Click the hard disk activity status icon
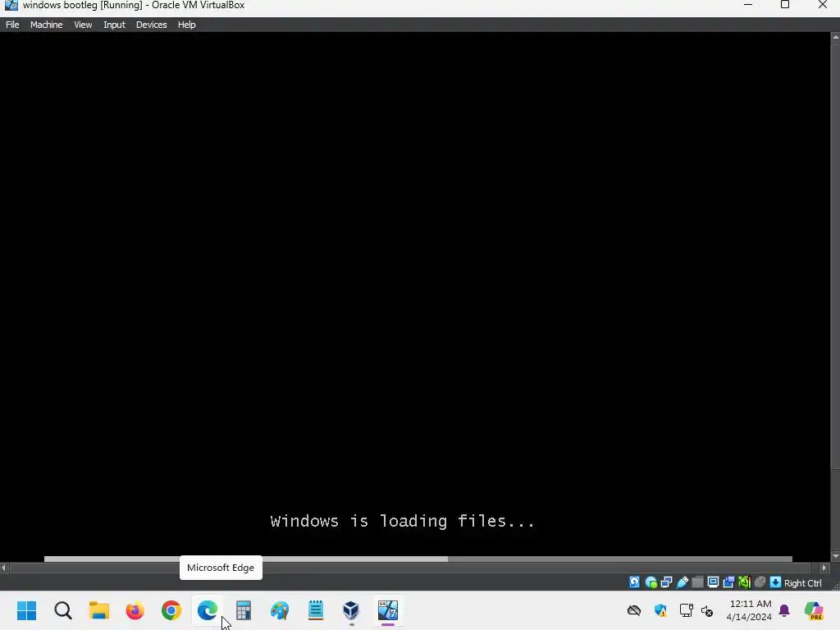This screenshot has width=840, height=630. [x=634, y=582]
